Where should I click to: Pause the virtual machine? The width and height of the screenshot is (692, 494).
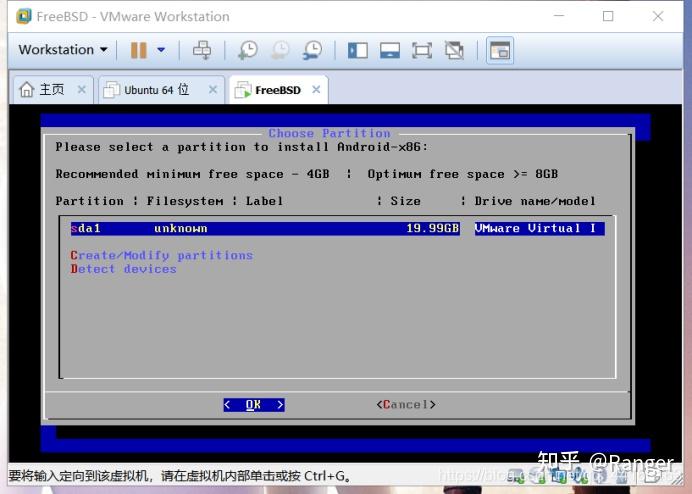tap(139, 50)
